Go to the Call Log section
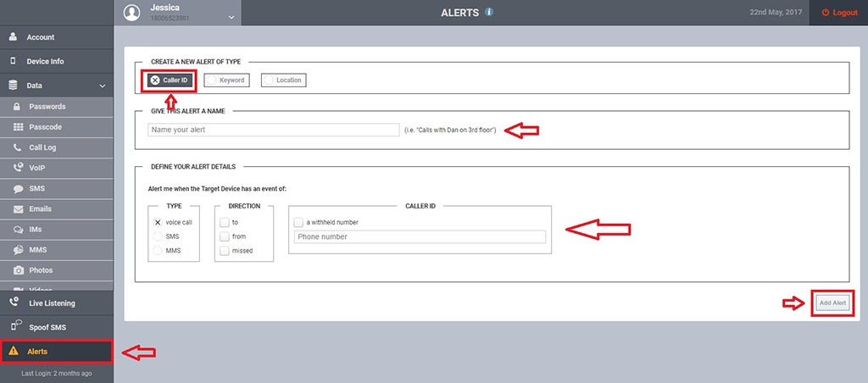 (57, 147)
